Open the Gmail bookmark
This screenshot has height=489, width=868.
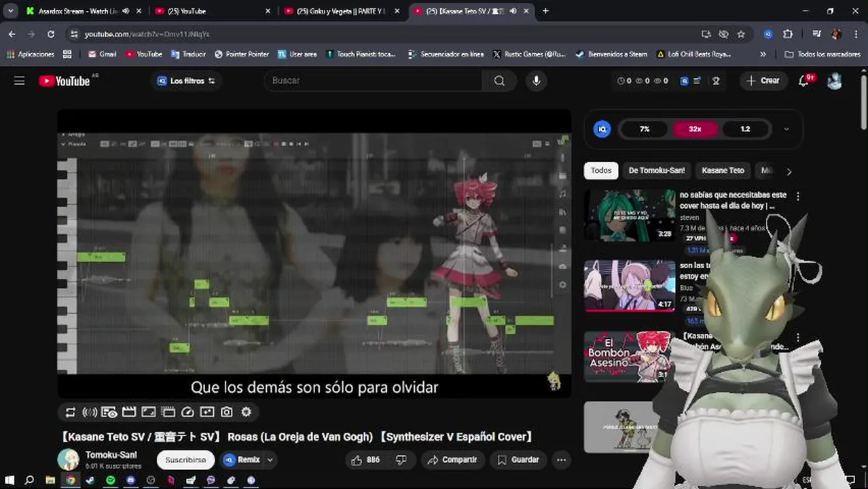(101, 54)
